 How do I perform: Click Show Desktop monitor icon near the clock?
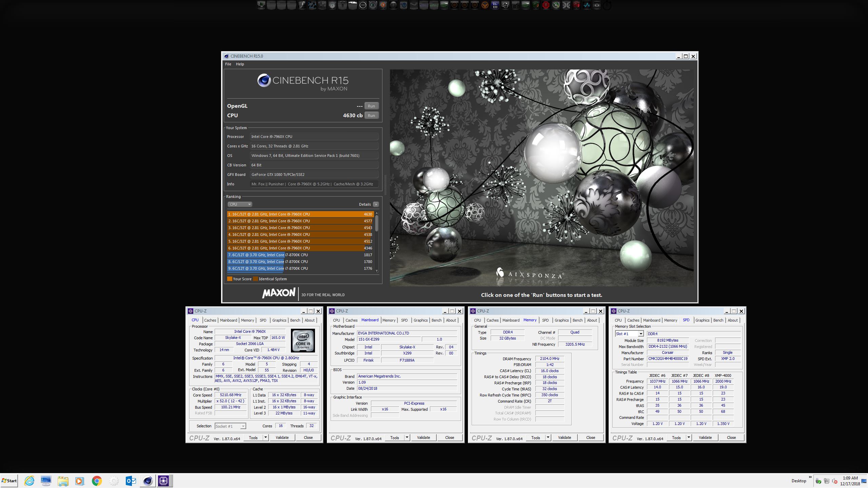pos(864,481)
